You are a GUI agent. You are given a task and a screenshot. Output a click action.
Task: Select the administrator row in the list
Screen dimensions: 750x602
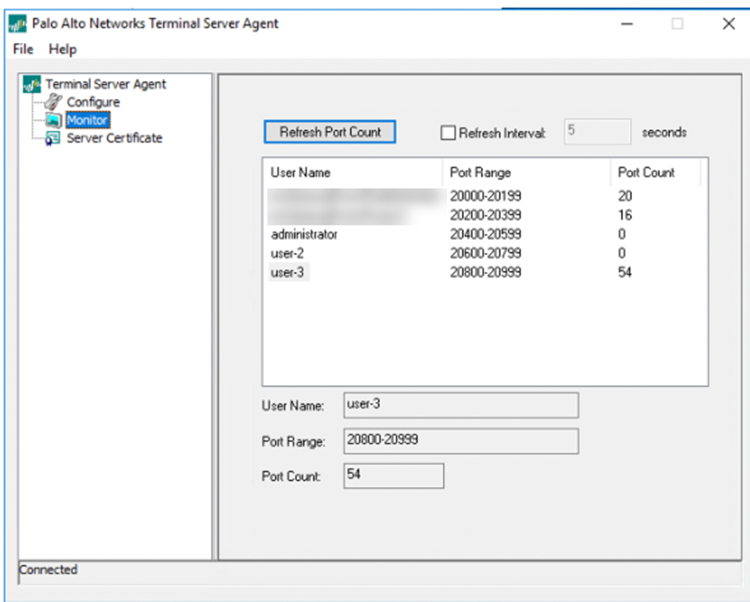304,234
